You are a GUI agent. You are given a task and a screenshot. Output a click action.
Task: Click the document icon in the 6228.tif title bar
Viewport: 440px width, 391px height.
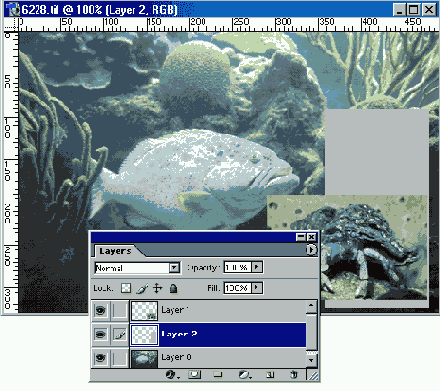point(14,10)
